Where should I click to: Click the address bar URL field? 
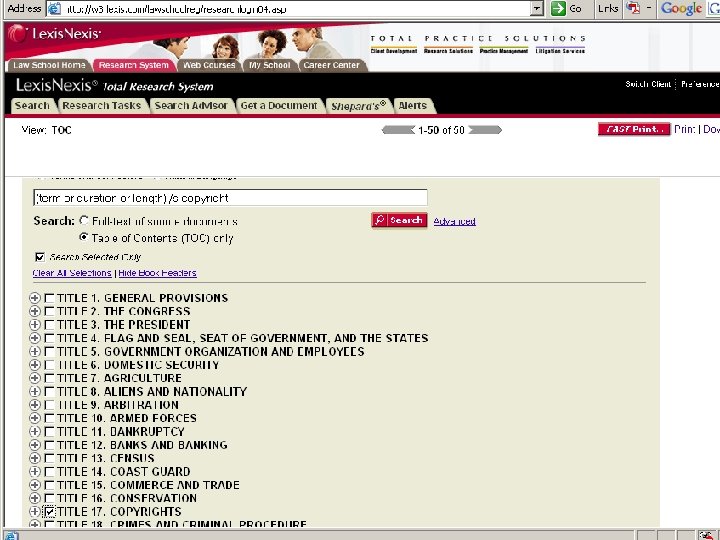pos(294,8)
